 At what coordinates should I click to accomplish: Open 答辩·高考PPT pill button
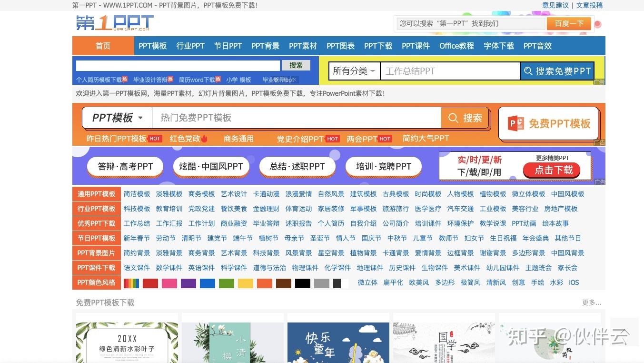125,166
